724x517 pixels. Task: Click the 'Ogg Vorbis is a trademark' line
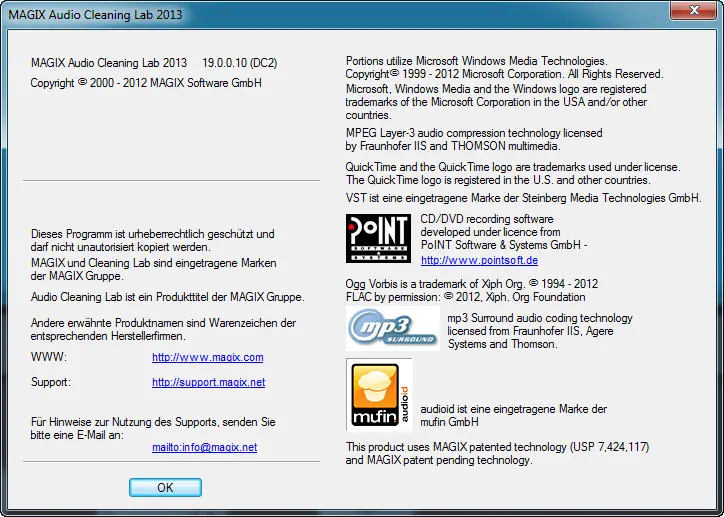point(472,283)
